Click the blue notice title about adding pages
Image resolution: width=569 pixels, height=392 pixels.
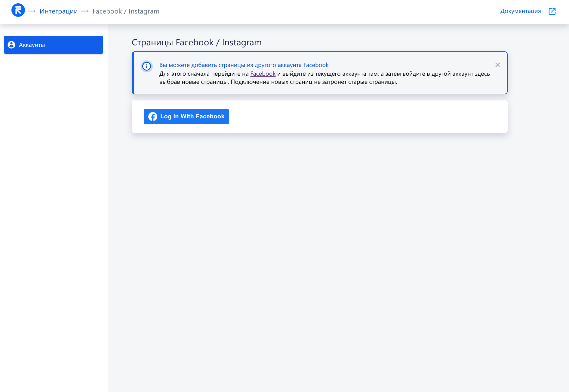(x=244, y=65)
